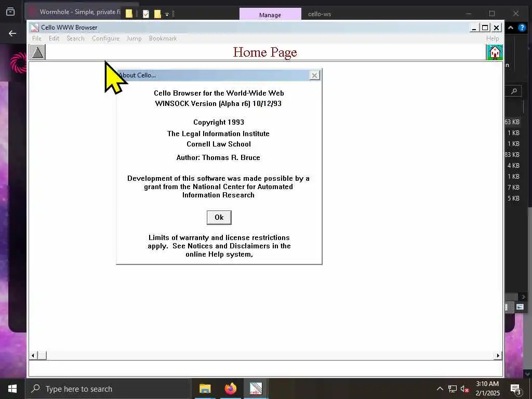532x399 pixels.
Task: Click the tab overview icon at top left
Action: tap(10, 12)
